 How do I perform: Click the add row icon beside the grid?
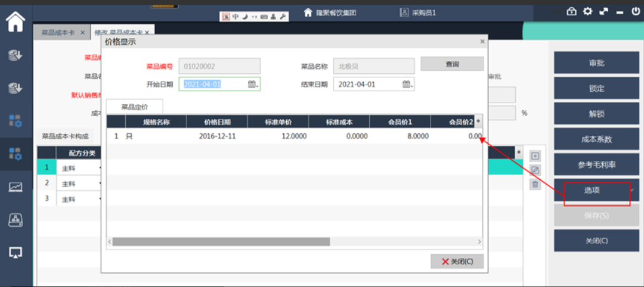[x=535, y=156]
